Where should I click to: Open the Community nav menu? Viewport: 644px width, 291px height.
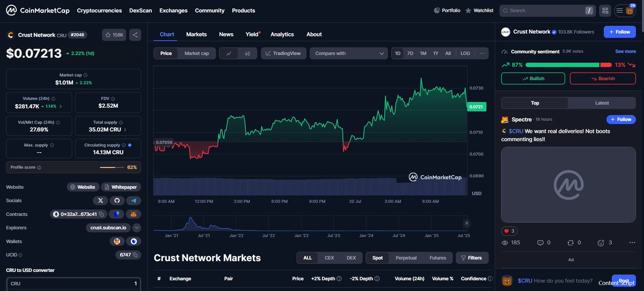210,10
